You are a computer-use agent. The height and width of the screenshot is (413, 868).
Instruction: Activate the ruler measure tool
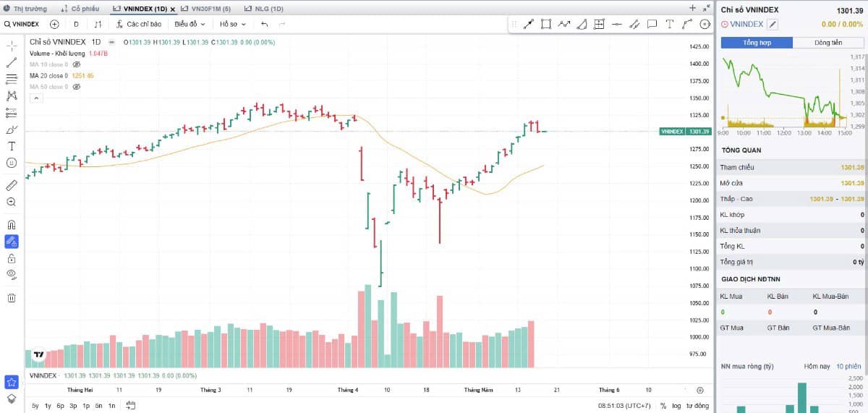(x=12, y=185)
